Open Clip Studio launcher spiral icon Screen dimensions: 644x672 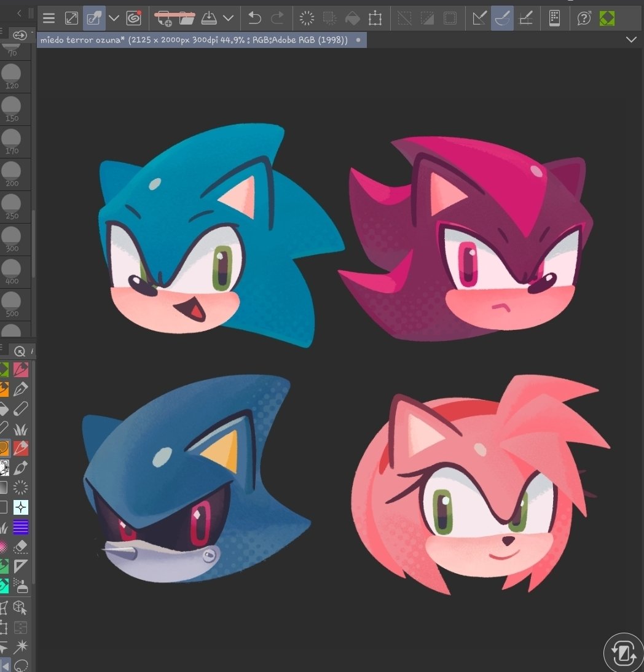tap(134, 18)
